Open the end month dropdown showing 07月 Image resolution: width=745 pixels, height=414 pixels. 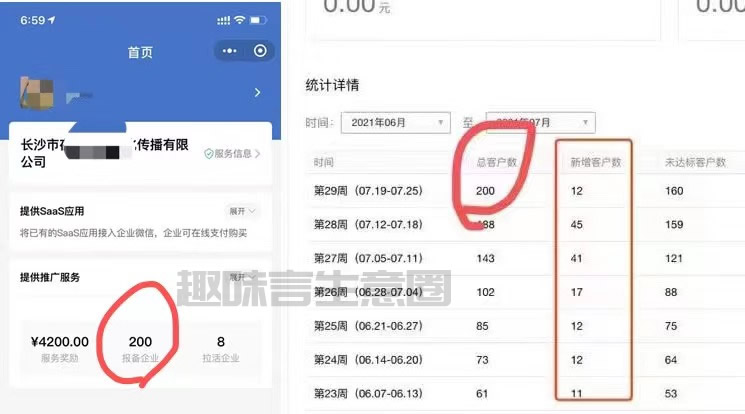pyautogui.click(x=540, y=123)
